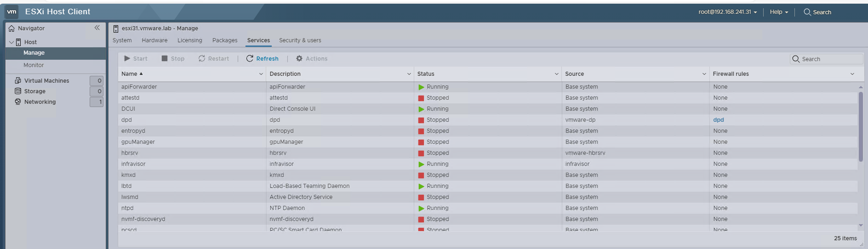Click the scrollbar up arrow in services table

click(861, 87)
